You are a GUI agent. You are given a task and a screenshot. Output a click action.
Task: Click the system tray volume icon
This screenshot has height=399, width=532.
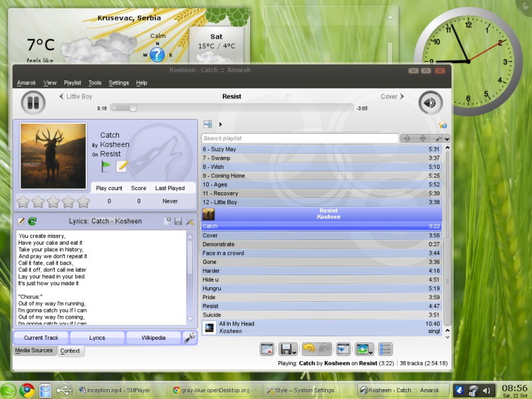click(x=487, y=390)
